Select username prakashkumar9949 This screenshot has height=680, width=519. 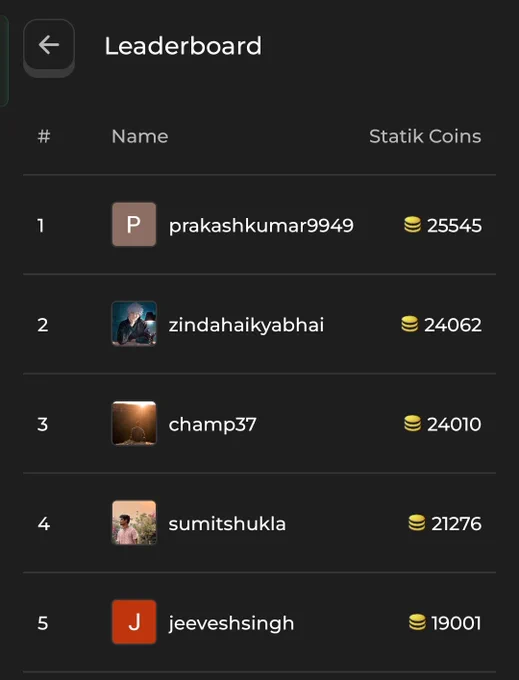(261, 226)
